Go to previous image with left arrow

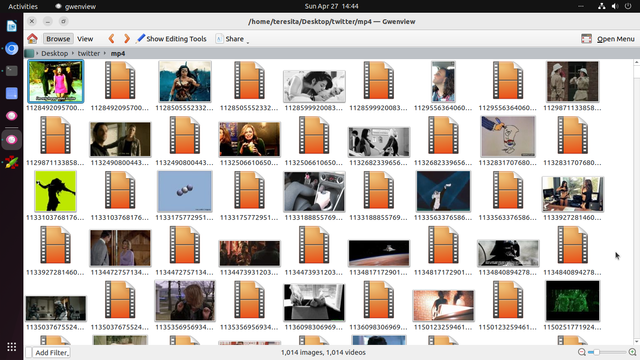pos(111,39)
